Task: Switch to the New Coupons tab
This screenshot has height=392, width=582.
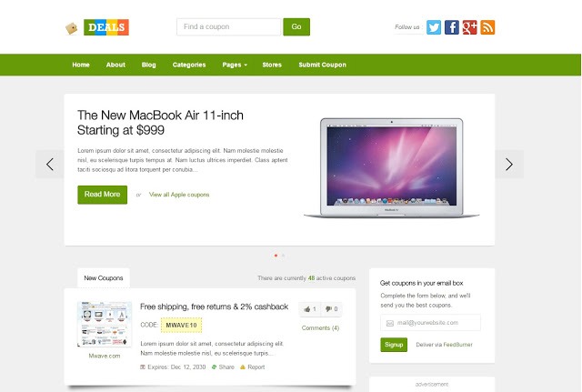Action: coord(104,278)
